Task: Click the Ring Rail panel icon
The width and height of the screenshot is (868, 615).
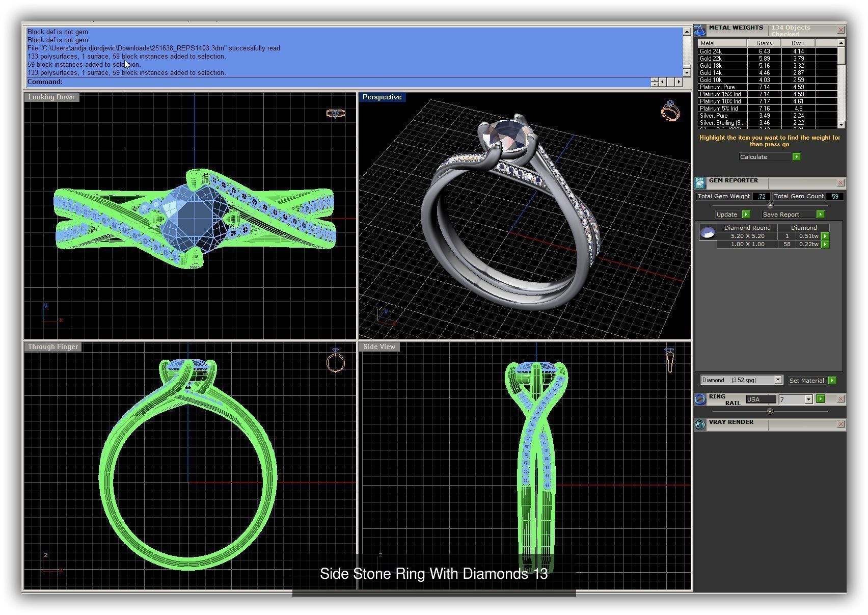Action: (700, 399)
